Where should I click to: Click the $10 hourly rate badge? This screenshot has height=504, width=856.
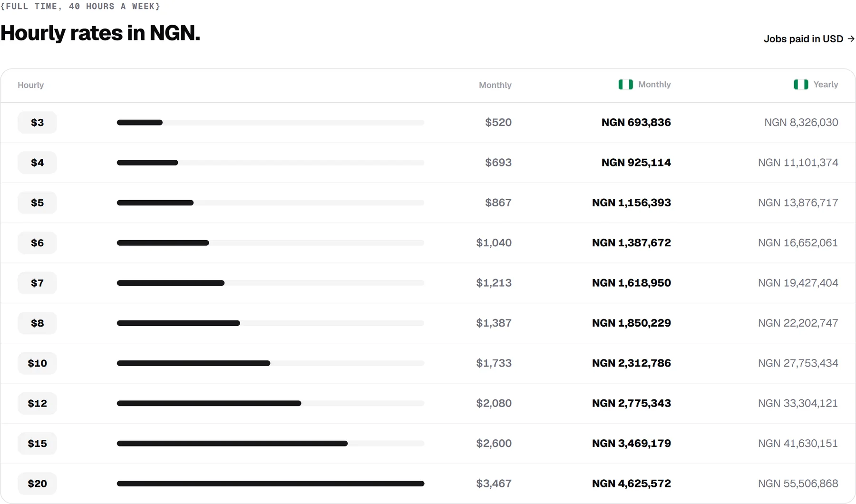pos(37,363)
